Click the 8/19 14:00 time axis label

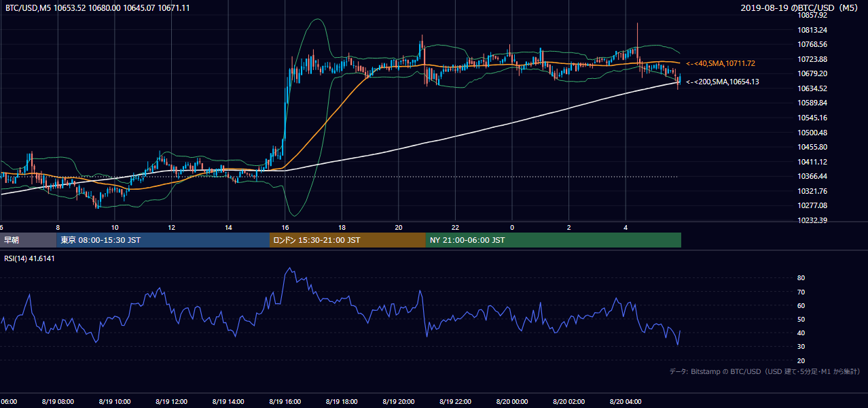[228, 402]
